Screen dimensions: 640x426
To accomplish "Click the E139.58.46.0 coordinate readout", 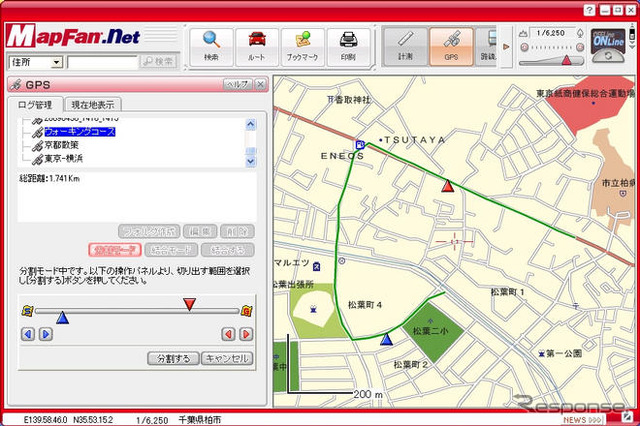I will tap(45, 419).
